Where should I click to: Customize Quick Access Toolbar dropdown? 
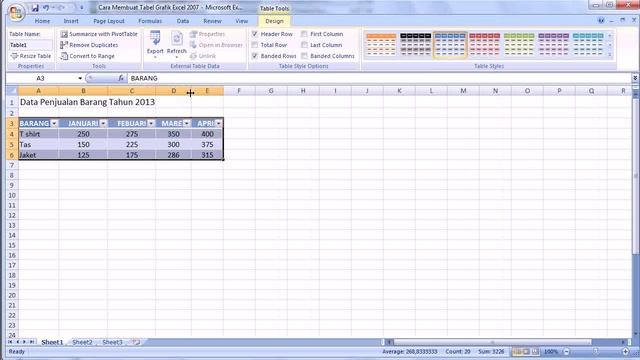(x=82, y=8)
